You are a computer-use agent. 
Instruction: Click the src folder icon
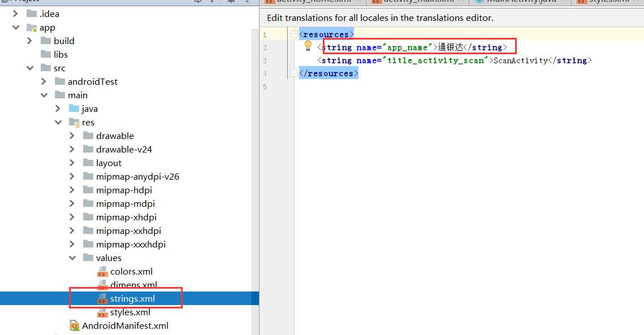tap(46, 68)
